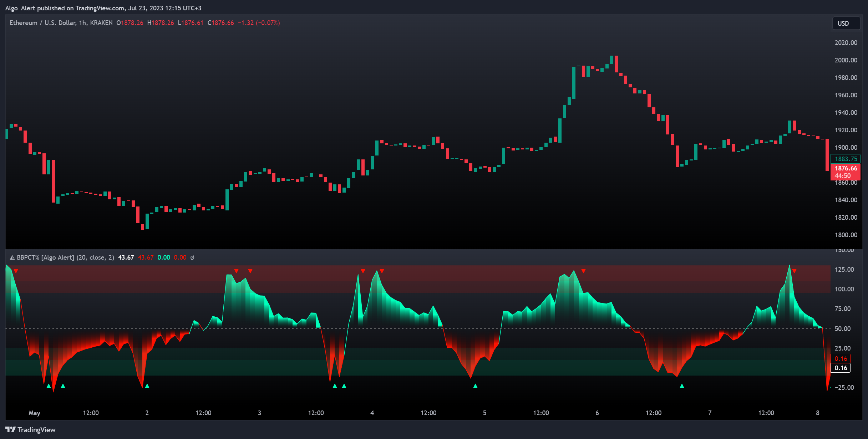The height and width of the screenshot is (439, 868).
Task: Click the day 5 time axis label
Action: [484, 413]
